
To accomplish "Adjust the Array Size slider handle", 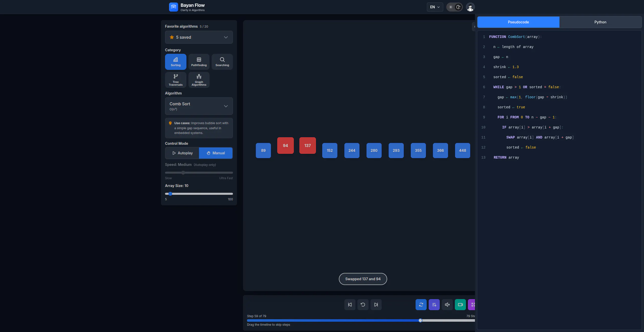I will [170, 194].
